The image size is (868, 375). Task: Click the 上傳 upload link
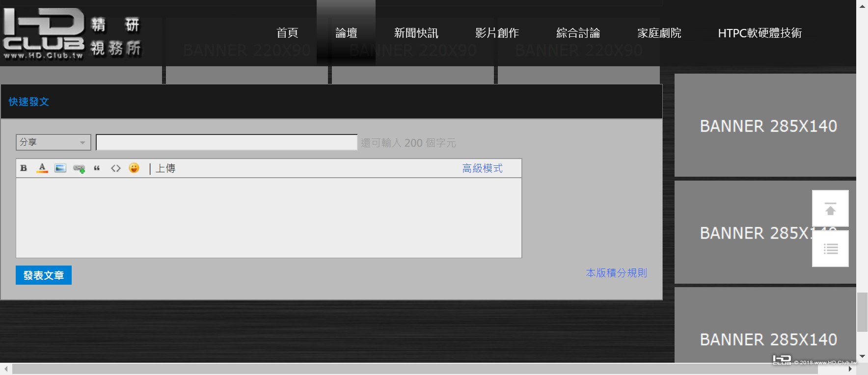[x=165, y=168]
